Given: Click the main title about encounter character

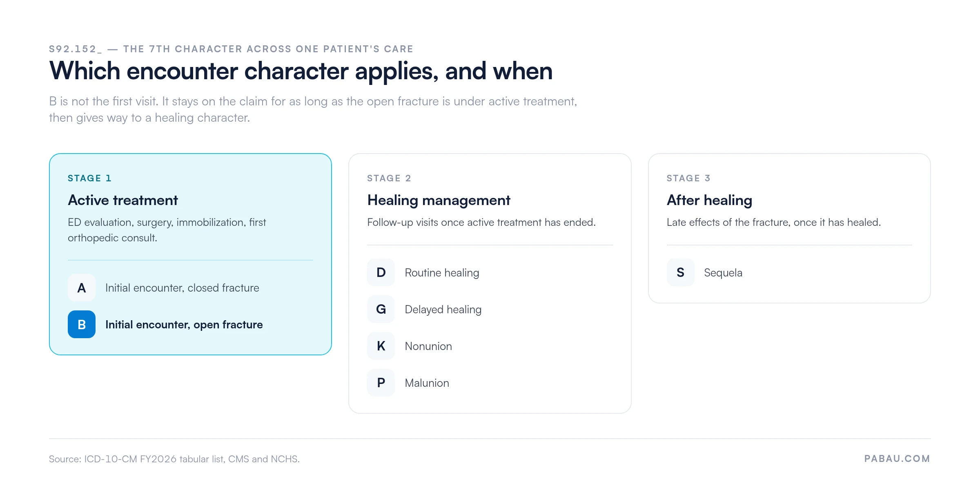Looking at the screenshot, I should 301,71.
